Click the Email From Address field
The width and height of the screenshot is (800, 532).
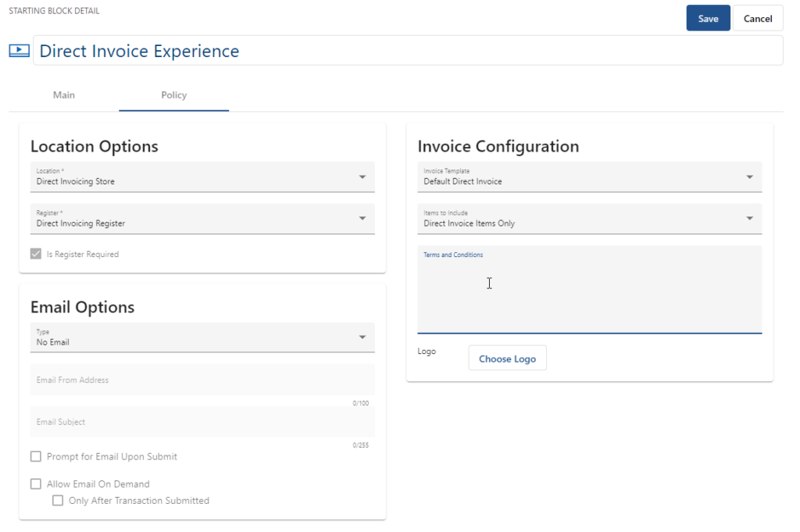pos(202,380)
